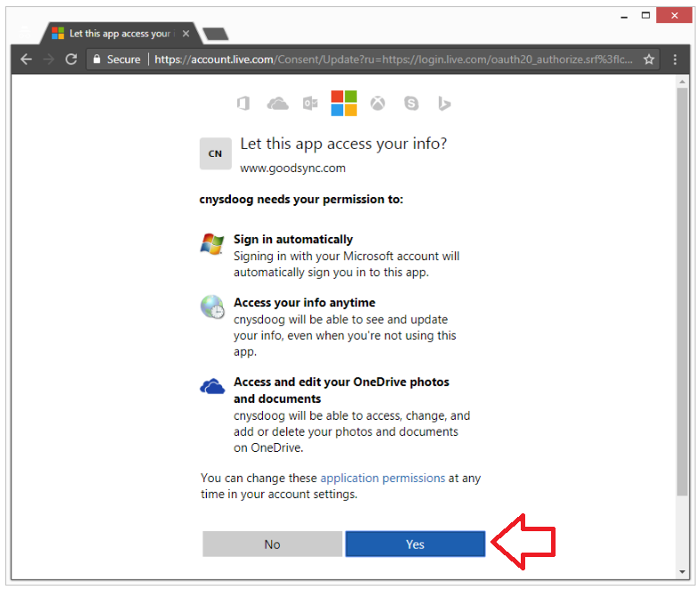Click Yes to grant permission

tap(415, 544)
